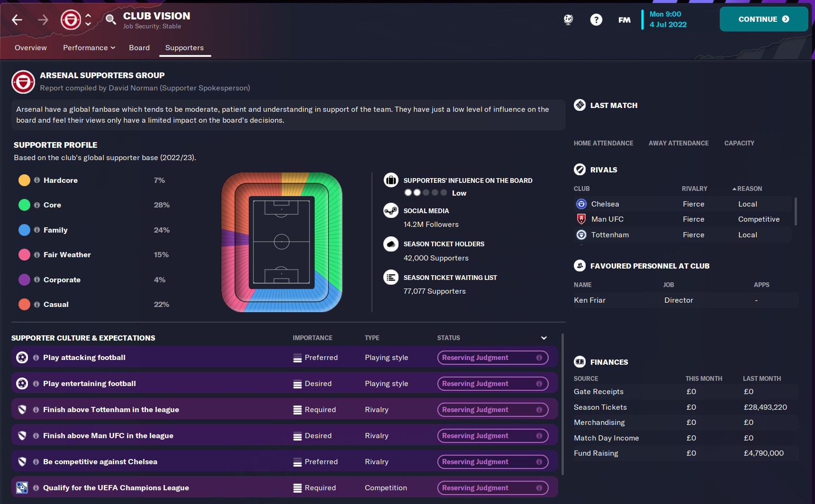Click the Hardcore yellow color dot

(24, 180)
